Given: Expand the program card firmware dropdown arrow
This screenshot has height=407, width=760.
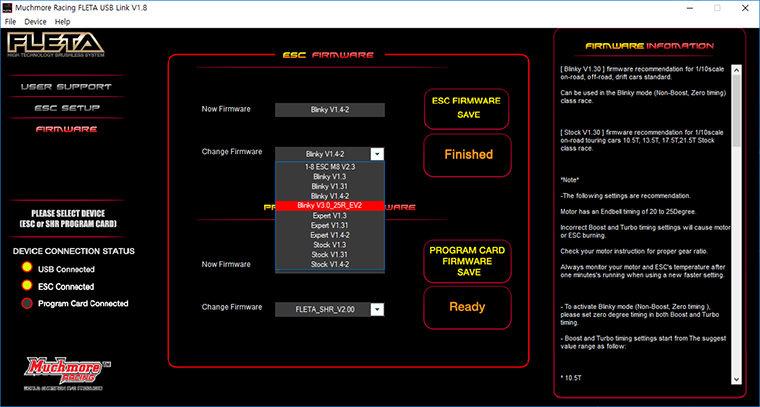Looking at the screenshot, I should pyautogui.click(x=378, y=310).
